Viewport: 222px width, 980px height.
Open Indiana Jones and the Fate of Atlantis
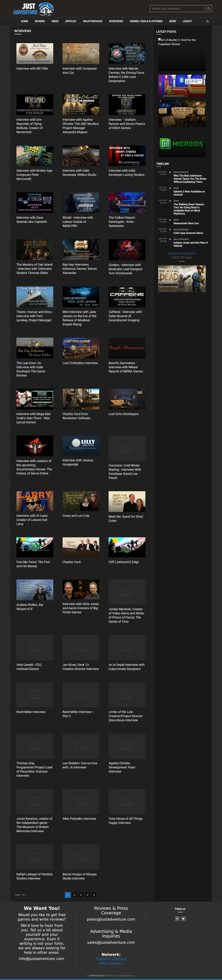pyautogui.click(x=191, y=244)
